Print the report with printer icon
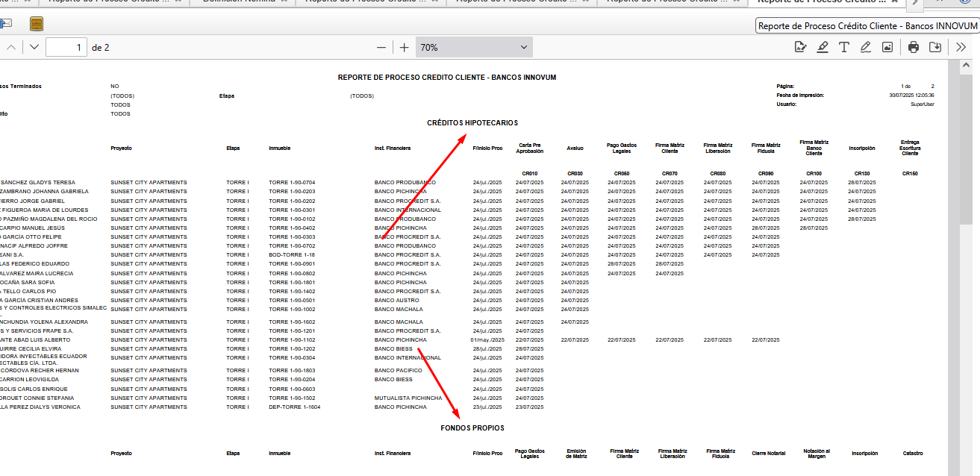 pyautogui.click(x=914, y=47)
